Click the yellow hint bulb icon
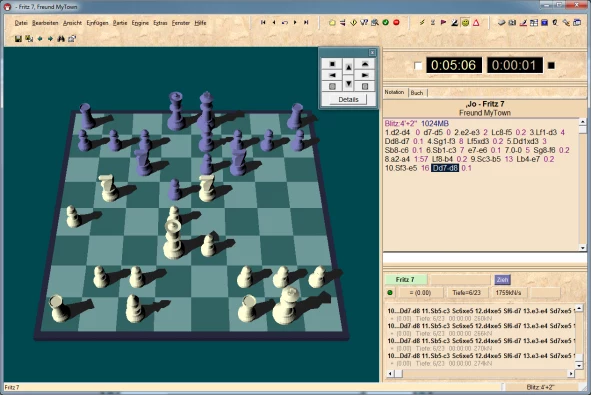This screenshot has width=591, height=395. point(332,23)
